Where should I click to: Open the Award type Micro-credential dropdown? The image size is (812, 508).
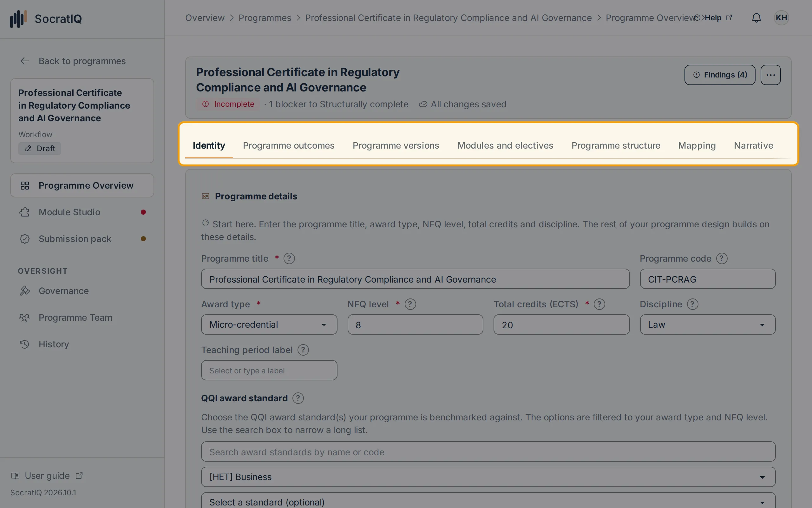[x=269, y=324]
